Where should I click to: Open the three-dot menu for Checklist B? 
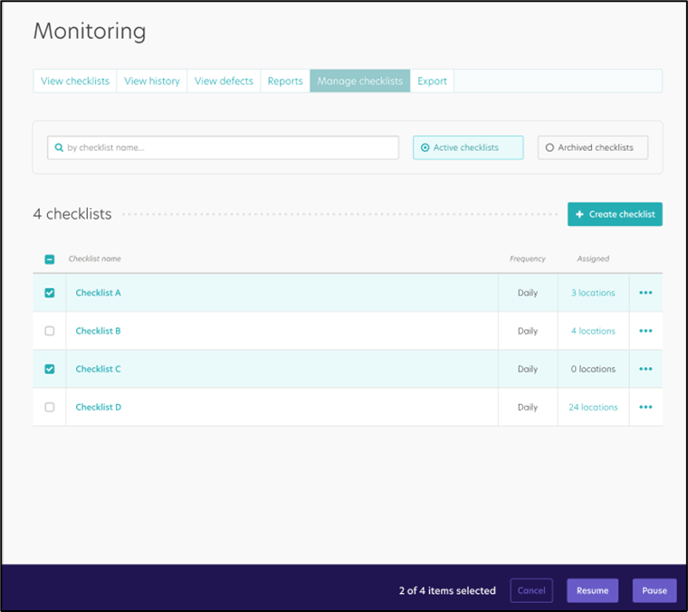coord(645,331)
